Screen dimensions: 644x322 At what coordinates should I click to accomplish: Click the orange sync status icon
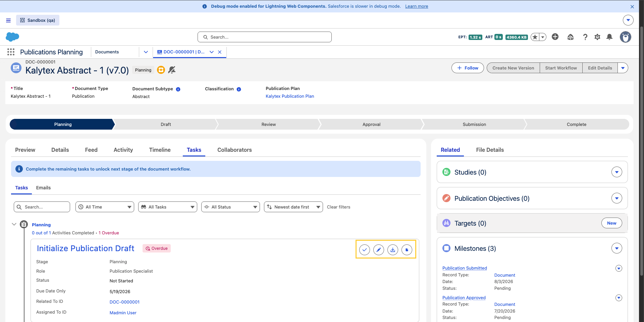[161, 70]
